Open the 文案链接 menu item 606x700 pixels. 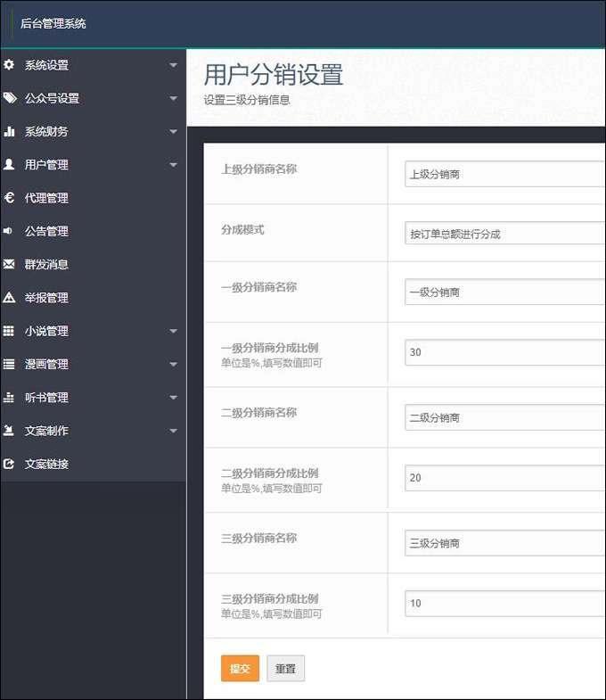point(46,464)
